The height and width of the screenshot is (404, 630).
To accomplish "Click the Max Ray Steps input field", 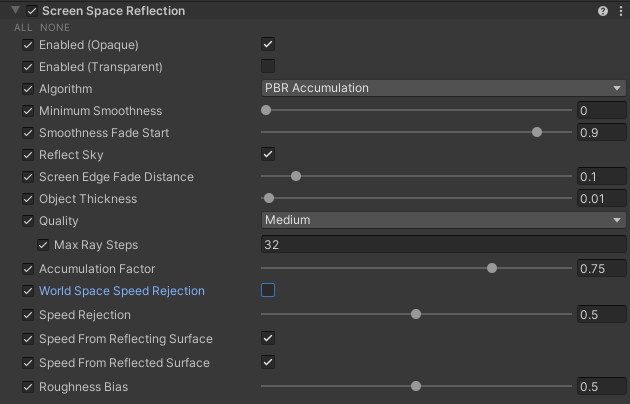I will coord(442,245).
